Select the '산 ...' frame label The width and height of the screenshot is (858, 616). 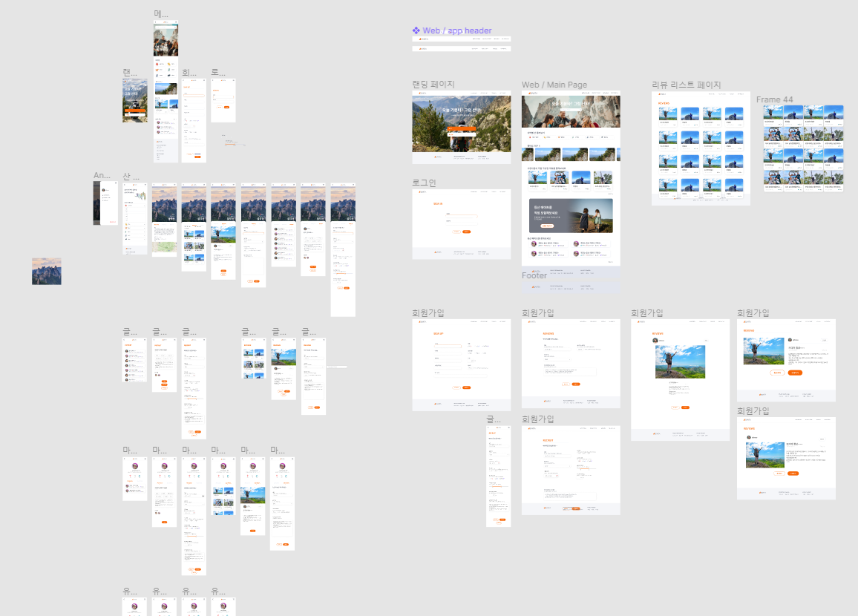pos(131,176)
